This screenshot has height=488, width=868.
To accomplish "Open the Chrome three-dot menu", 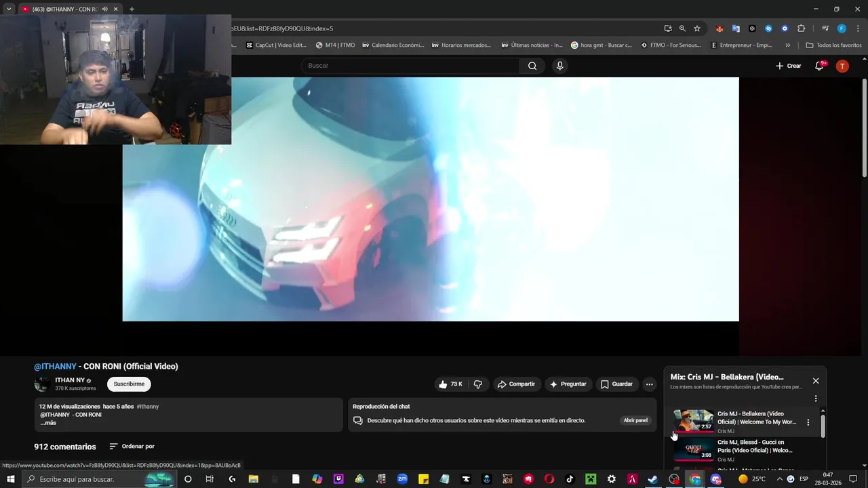I will point(859,28).
